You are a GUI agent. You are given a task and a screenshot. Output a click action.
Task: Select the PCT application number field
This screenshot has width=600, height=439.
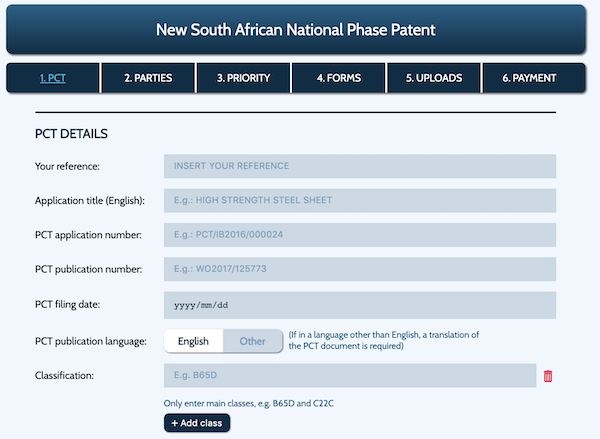click(360, 235)
